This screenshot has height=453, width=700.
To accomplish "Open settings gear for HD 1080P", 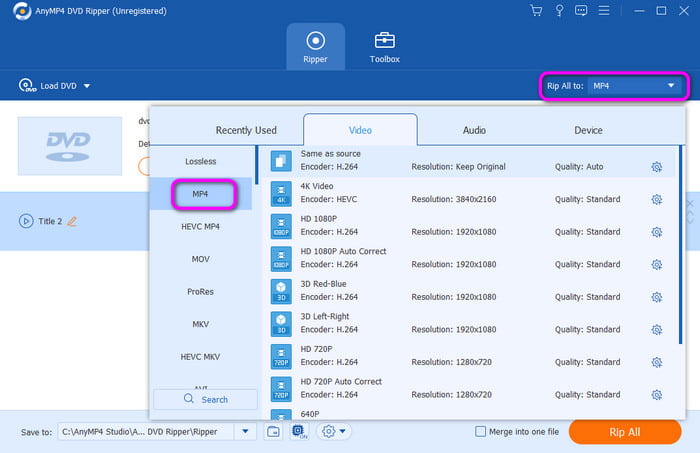I will [656, 232].
